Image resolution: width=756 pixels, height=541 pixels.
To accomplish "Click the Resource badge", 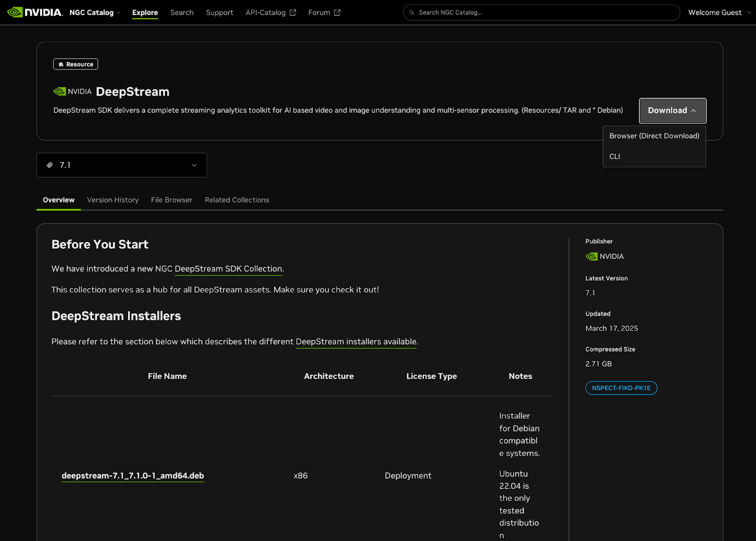I will pyautogui.click(x=76, y=64).
